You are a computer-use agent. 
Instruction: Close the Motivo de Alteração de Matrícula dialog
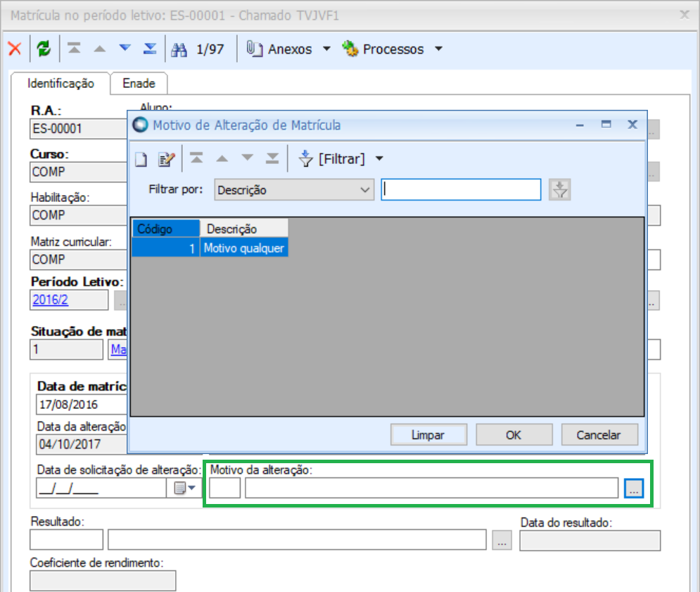click(632, 125)
